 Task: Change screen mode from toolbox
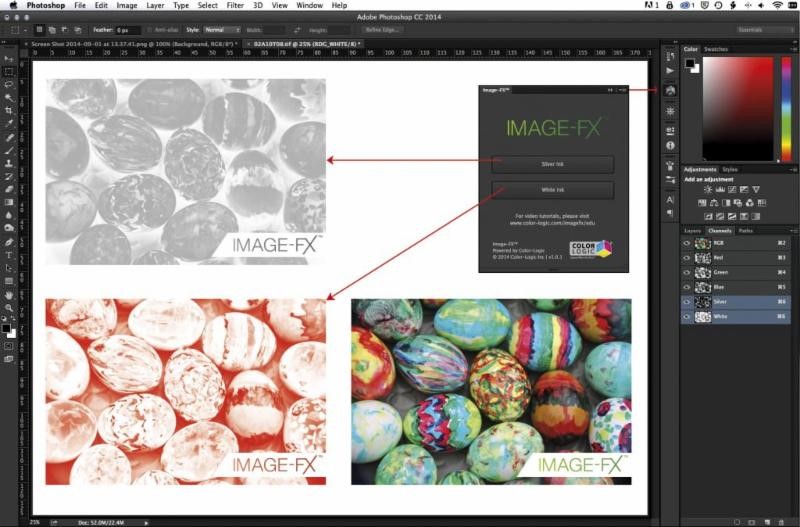coord(9,359)
